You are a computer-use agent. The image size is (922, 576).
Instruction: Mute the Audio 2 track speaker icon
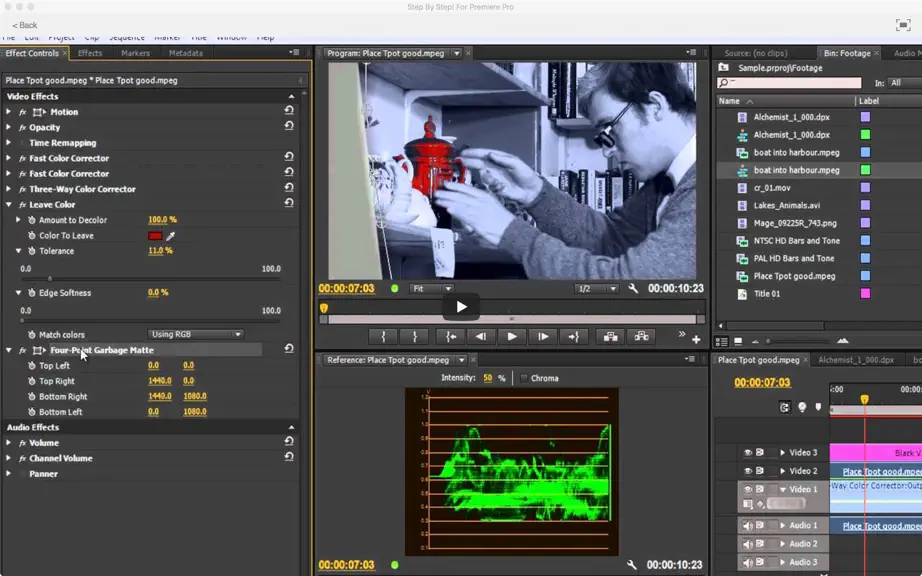pyautogui.click(x=747, y=544)
